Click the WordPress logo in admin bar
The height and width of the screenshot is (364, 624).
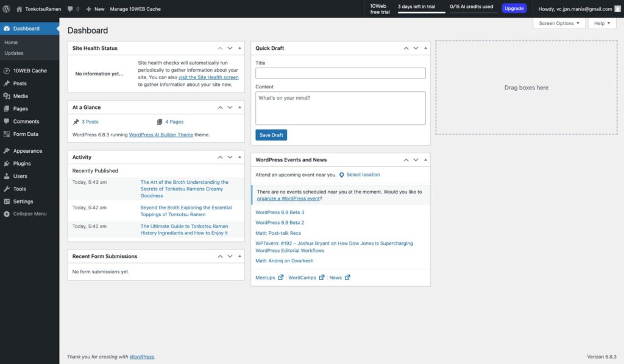pyautogui.click(x=7, y=9)
